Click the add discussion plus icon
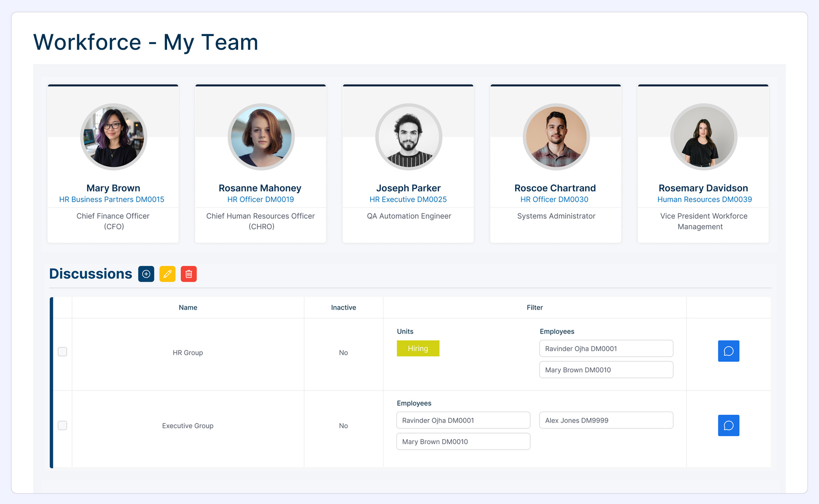This screenshot has width=819, height=504. (x=146, y=274)
